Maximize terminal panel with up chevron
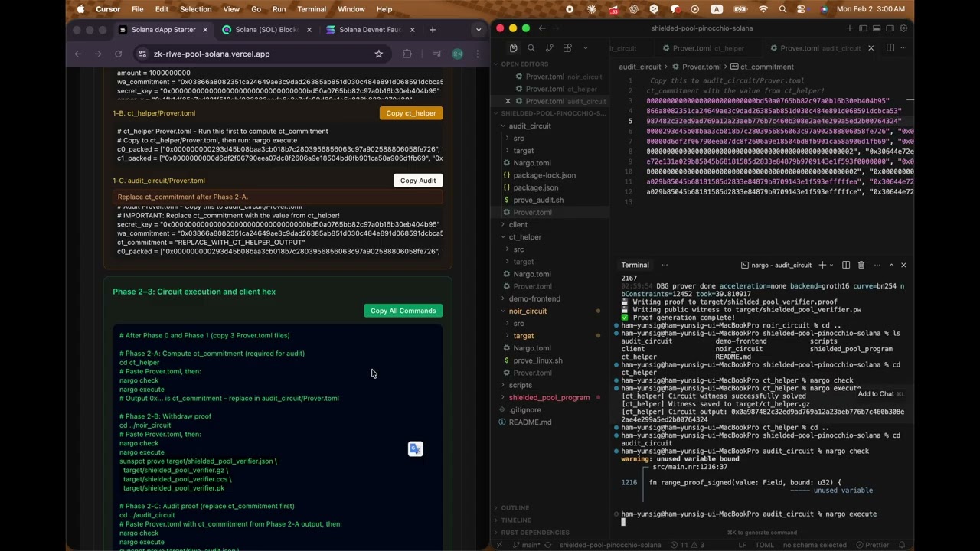This screenshot has width=980, height=551. [x=891, y=265]
